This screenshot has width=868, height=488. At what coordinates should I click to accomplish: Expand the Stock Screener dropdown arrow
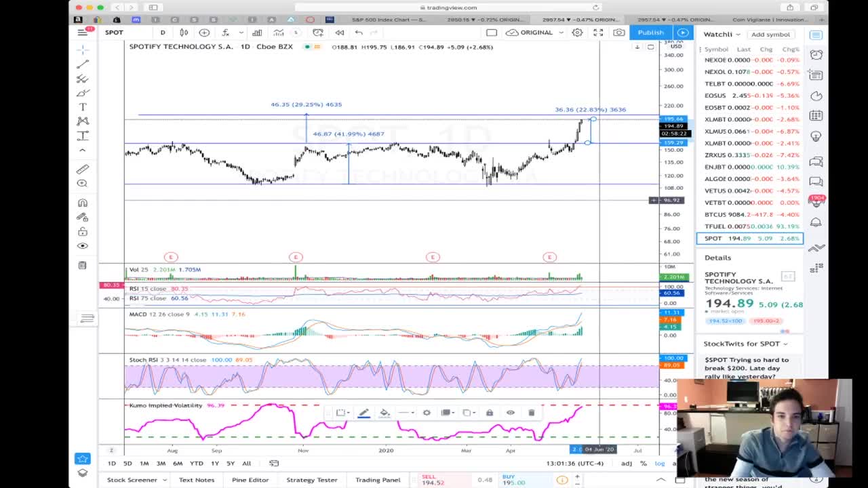click(164, 480)
